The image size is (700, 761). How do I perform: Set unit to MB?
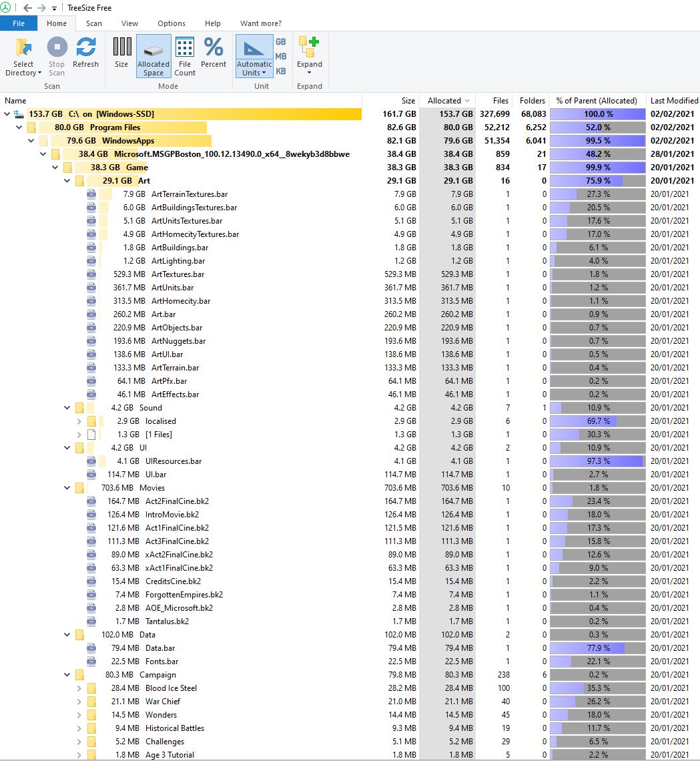click(280, 56)
